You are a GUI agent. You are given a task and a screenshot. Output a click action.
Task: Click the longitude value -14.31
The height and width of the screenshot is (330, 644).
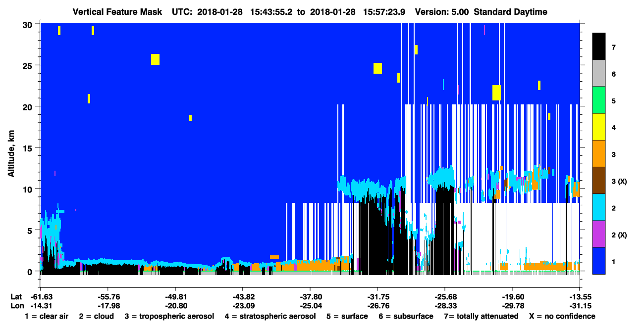41,305
